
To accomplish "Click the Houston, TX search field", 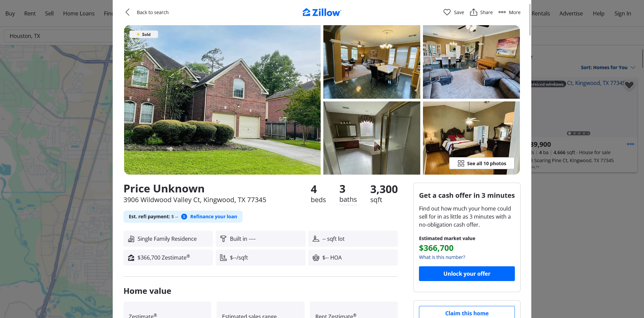I will click(58, 36).
